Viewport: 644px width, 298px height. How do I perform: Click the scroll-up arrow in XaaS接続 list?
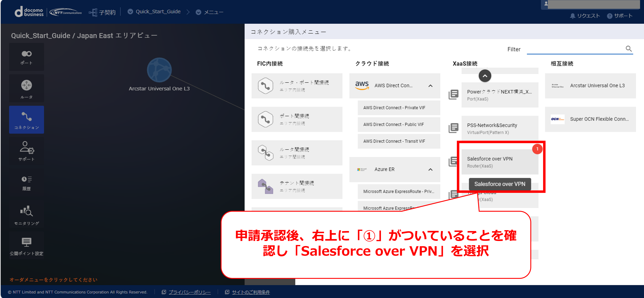click(485, 76)
